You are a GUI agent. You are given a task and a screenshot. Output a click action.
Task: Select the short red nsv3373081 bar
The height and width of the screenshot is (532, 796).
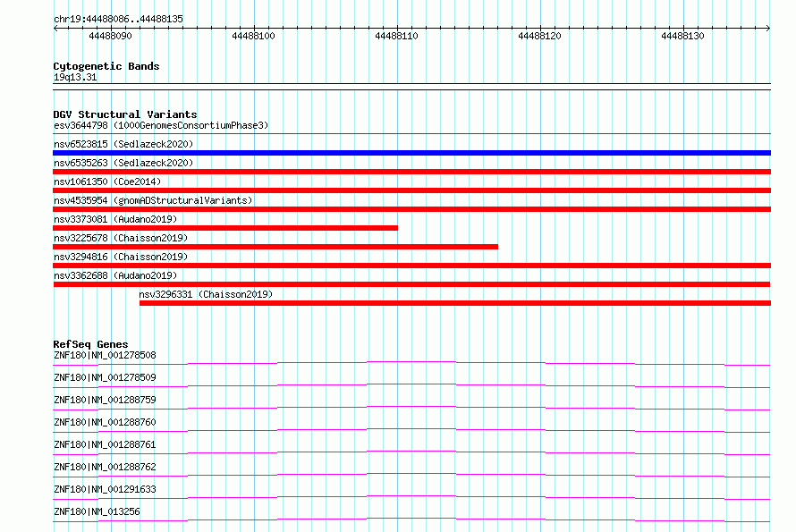point(225,228)
